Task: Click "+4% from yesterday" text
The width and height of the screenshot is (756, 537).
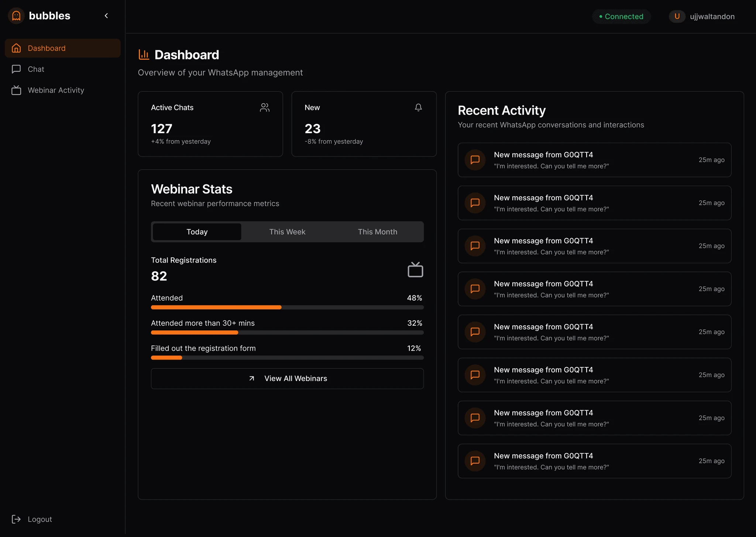Action: [181, 142]
